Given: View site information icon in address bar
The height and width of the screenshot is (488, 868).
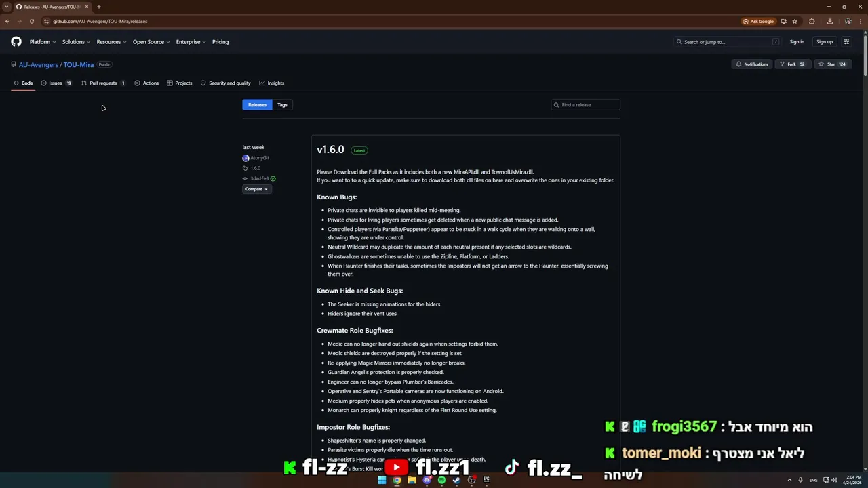Looking at the screenshot, I should pos(46,21).
